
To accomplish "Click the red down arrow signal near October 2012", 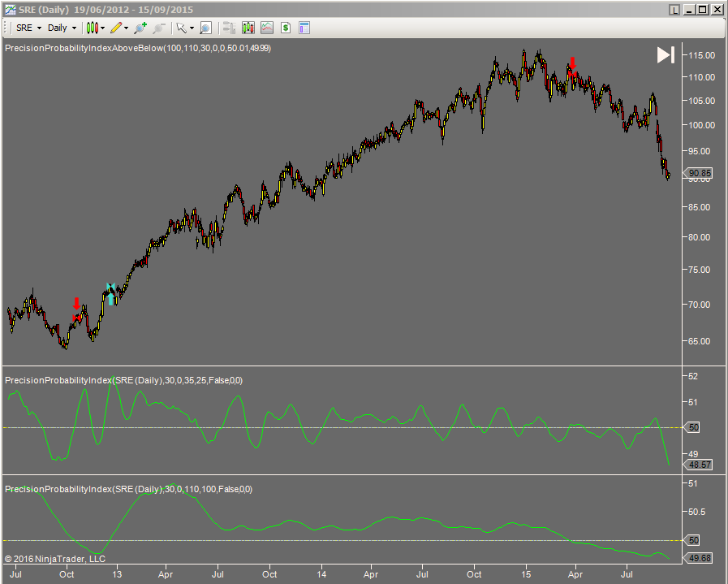I will (x=76, y=304).
